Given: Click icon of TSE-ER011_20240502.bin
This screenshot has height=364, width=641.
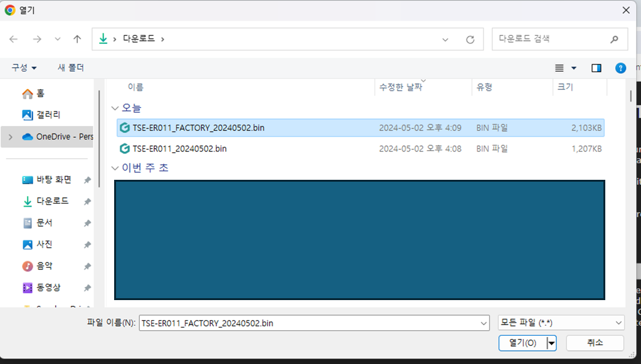Looking at the screenshot, I should tap(125, 148).
